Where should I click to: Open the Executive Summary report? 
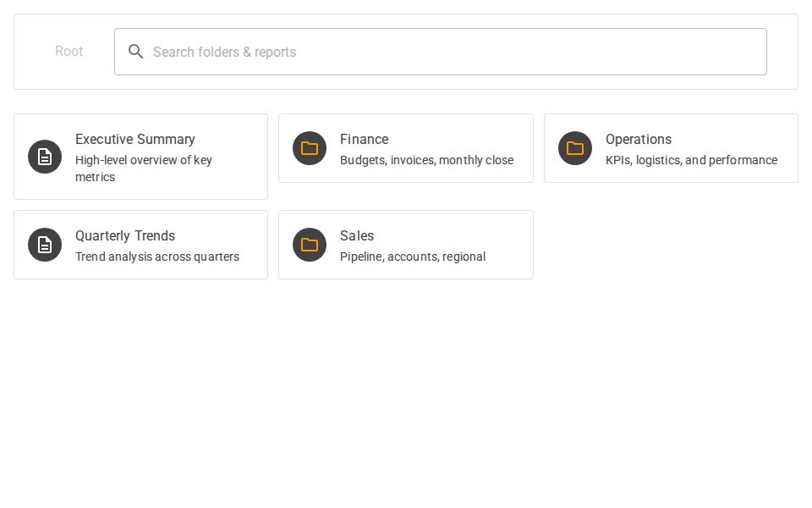tap(140, 157)
